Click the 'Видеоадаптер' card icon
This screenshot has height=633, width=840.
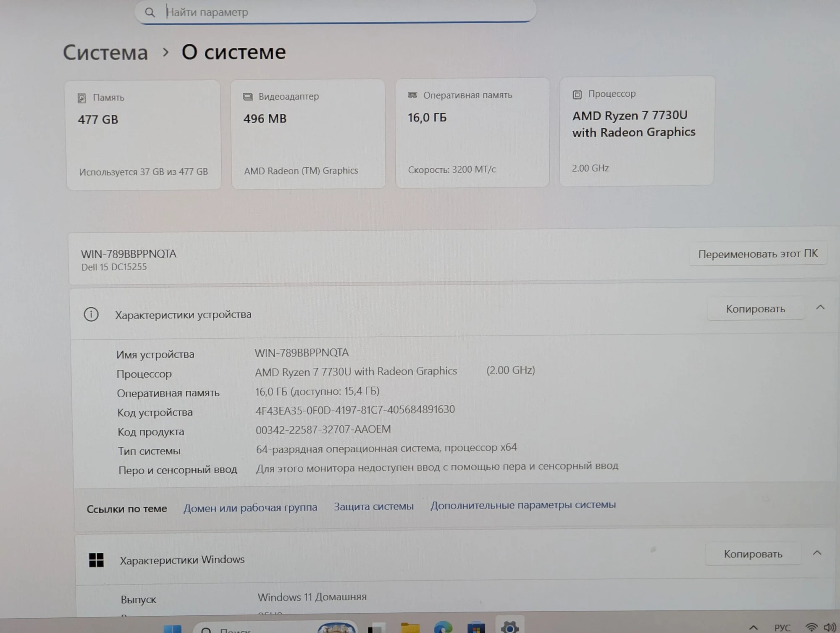coord(248,97)
